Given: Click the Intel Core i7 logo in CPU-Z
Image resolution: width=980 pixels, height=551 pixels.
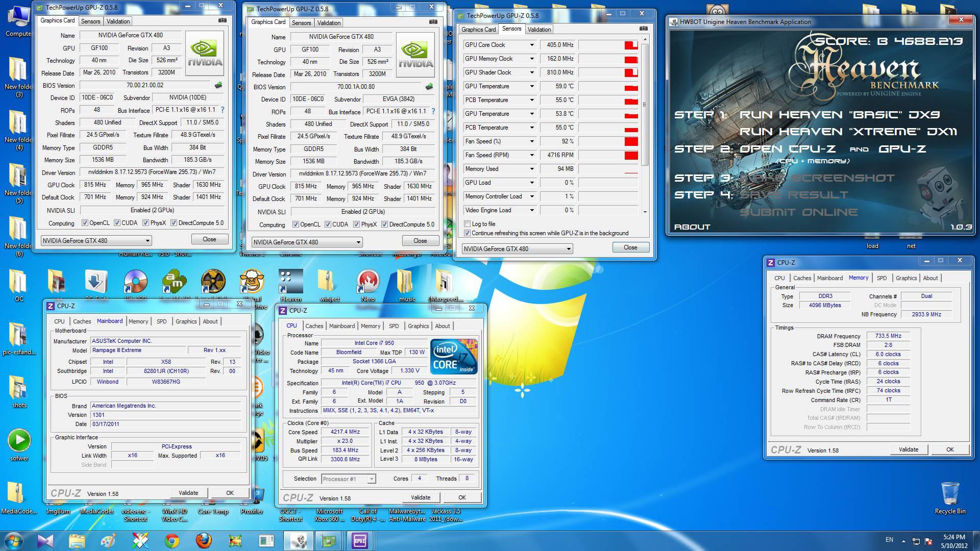Looking at the screenshot, I should point(454,356).
